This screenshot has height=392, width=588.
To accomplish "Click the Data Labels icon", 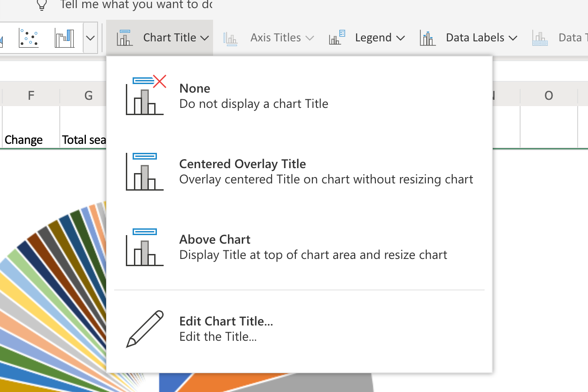I will [x=428, y=38].
